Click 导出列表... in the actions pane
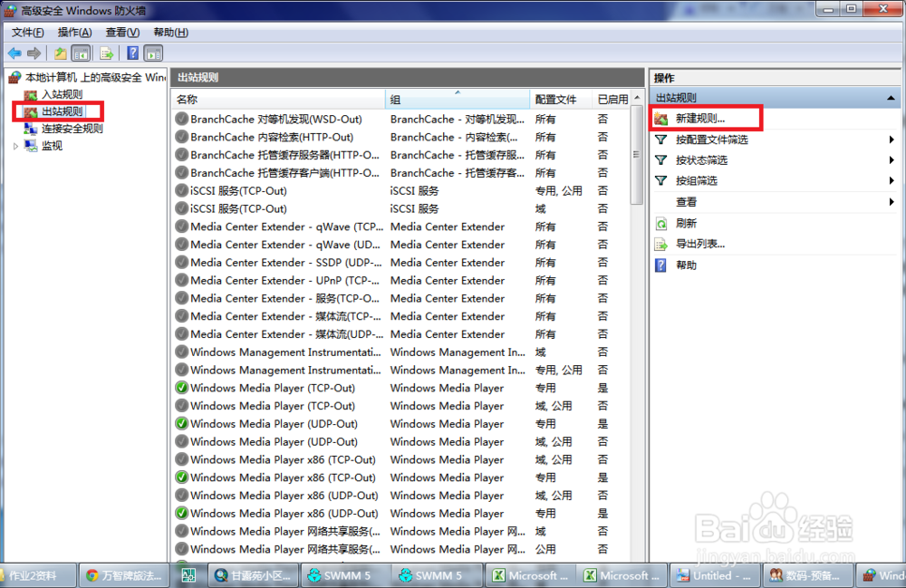This screenshot has height=588, width=906. pyautogui.click(x=700, y=244)
